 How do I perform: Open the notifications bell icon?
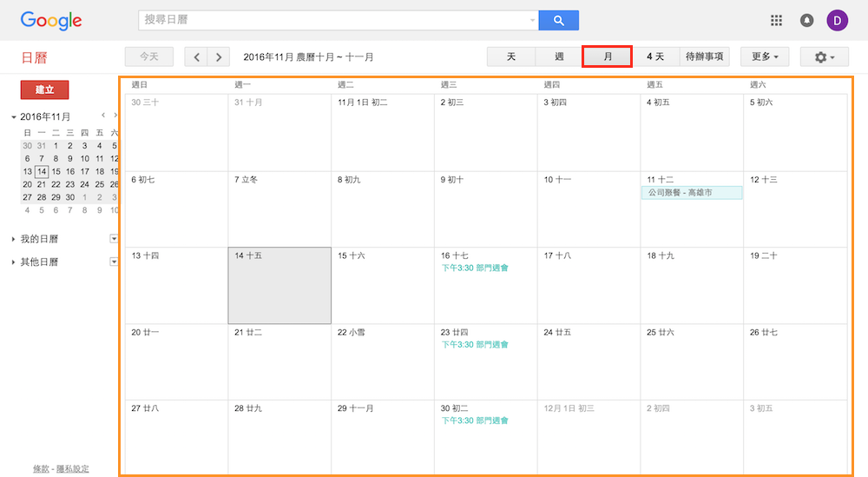806,20
